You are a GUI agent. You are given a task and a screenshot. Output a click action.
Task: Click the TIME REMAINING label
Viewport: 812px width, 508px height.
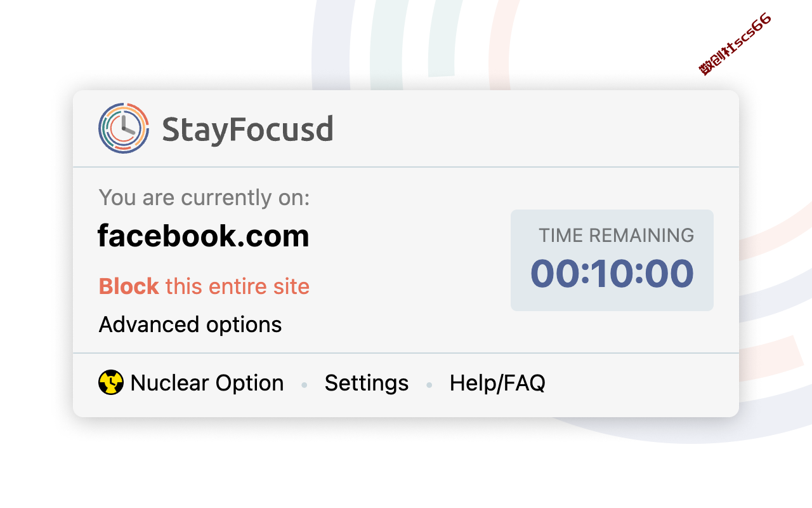pos(617,236)
